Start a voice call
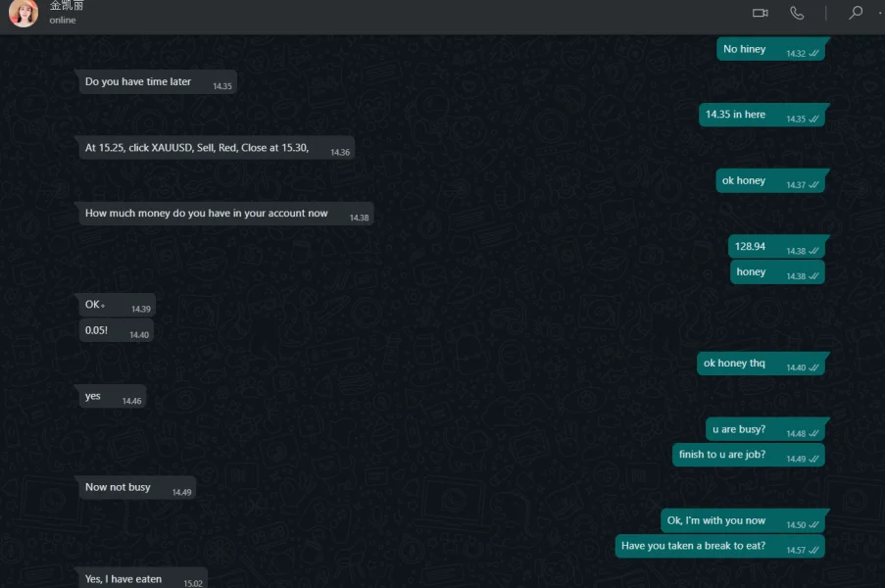The width and height of the screenshot is (885, 588). click(797, 13)
